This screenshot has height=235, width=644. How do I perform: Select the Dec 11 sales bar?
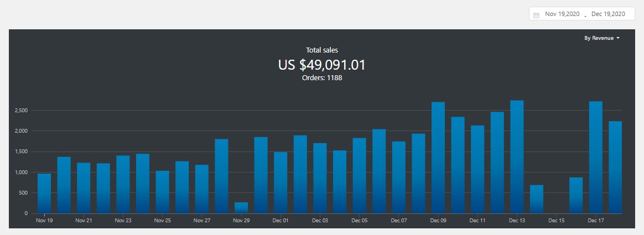477,169
